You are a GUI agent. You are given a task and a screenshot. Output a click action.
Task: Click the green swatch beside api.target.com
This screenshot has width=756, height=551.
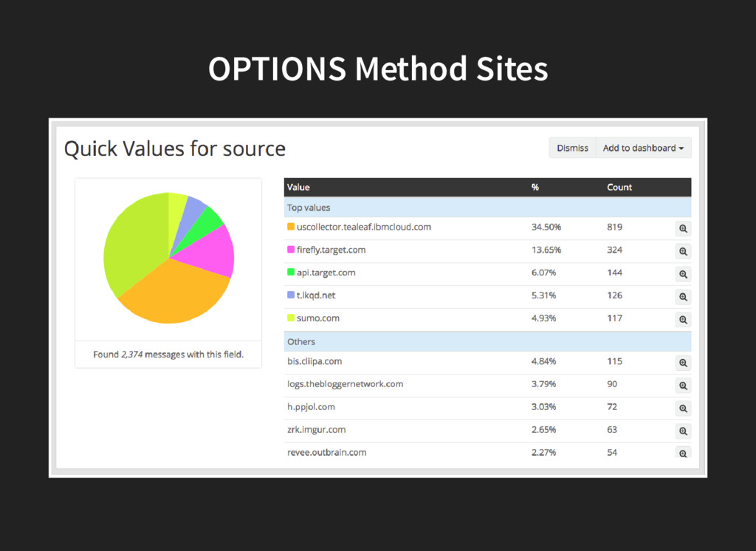click(x=291, y=273)
